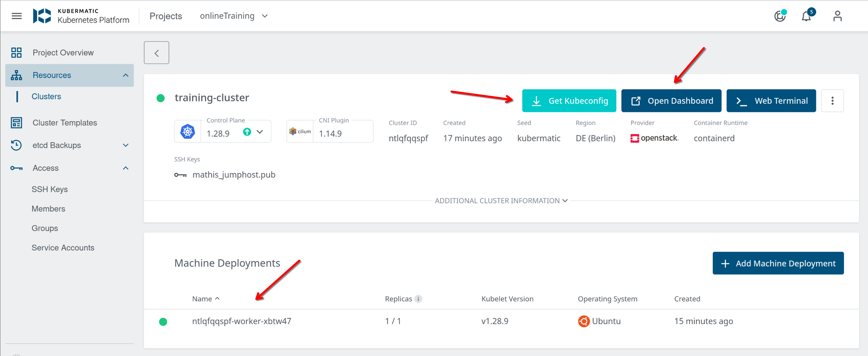Open Cluster Templates from sidebar

click(x=65, y=123)
